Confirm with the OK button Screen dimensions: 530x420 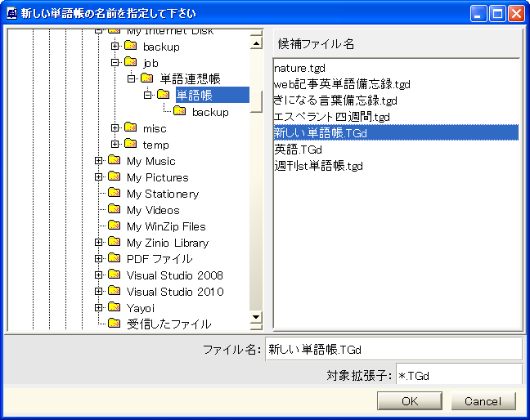tap(410, 401)
